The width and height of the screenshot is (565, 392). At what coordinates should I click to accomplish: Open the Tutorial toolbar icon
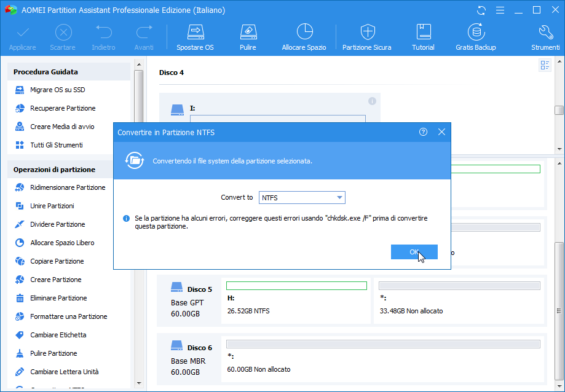423,37
